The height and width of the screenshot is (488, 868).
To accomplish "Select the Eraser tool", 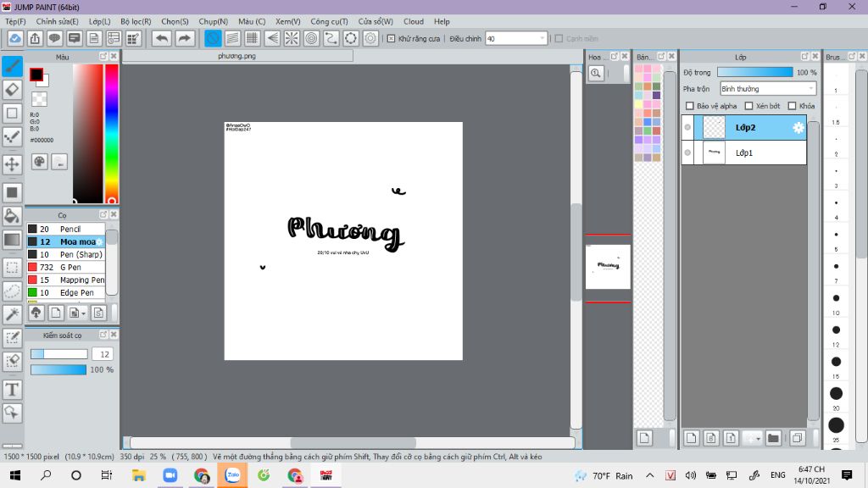I will point(12,90).
